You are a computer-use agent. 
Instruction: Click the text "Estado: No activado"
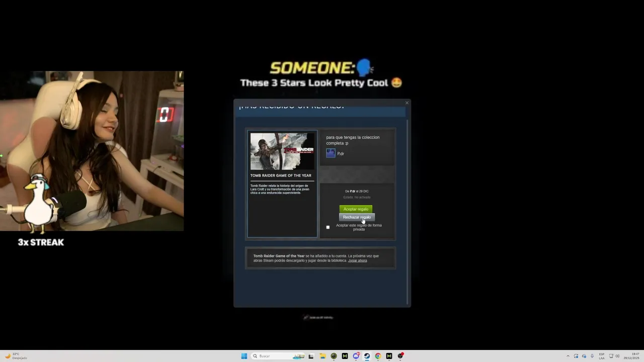357,197
